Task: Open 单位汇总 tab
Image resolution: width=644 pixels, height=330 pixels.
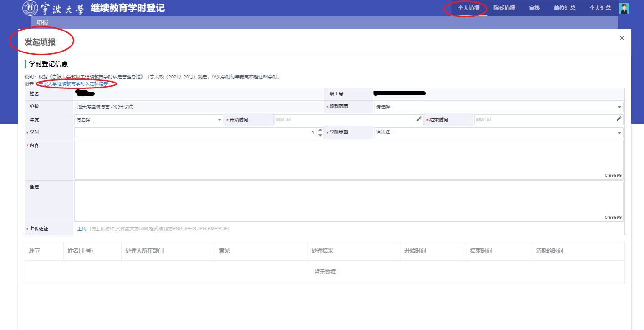Action: 564,8
